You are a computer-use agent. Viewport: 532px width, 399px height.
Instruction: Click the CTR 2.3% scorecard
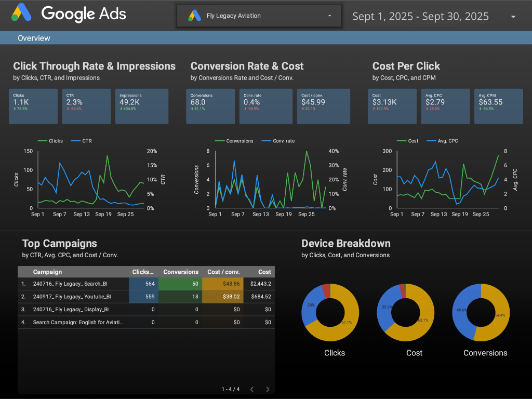pyautogui.click(x=86, y=106)
